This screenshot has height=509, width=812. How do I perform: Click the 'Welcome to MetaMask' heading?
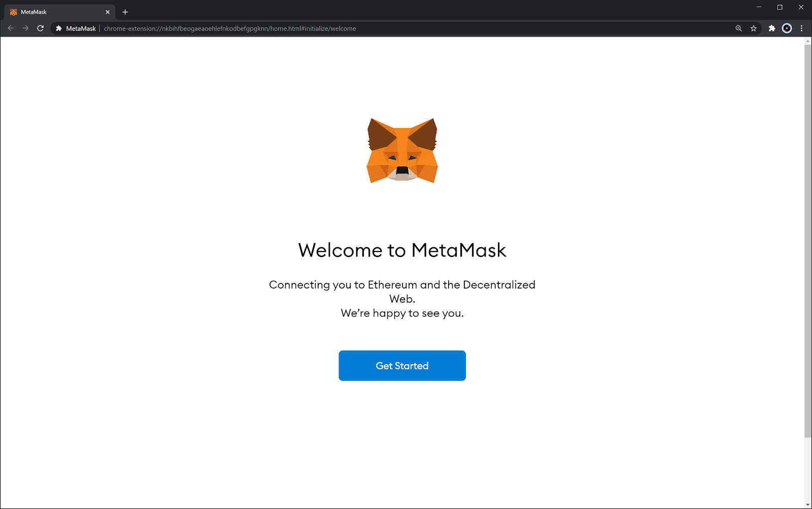[402, 250]
